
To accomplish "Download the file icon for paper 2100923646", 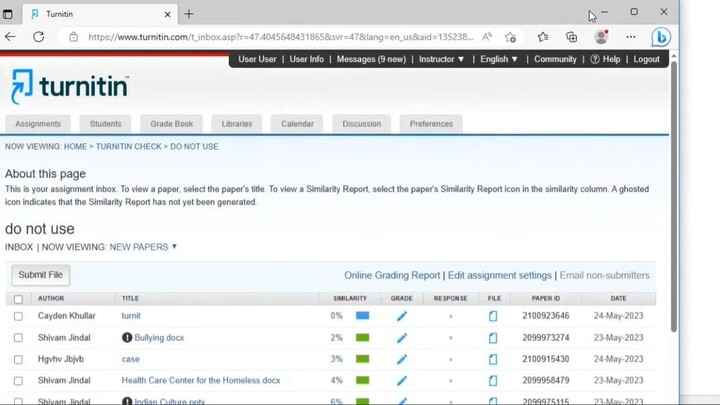I will pos(493,316).
